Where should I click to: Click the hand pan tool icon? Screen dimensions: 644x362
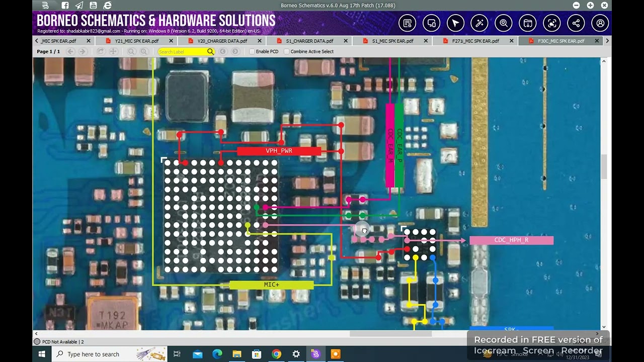(x=101, y=51)
